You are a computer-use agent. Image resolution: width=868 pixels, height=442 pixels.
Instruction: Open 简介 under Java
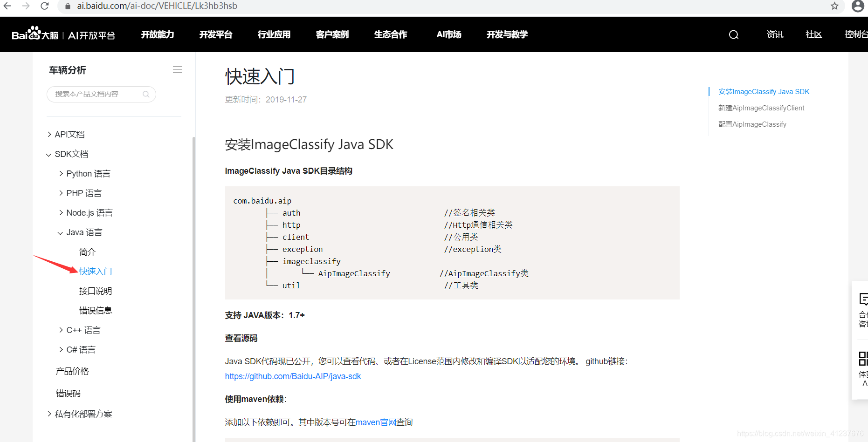(87, 252)
